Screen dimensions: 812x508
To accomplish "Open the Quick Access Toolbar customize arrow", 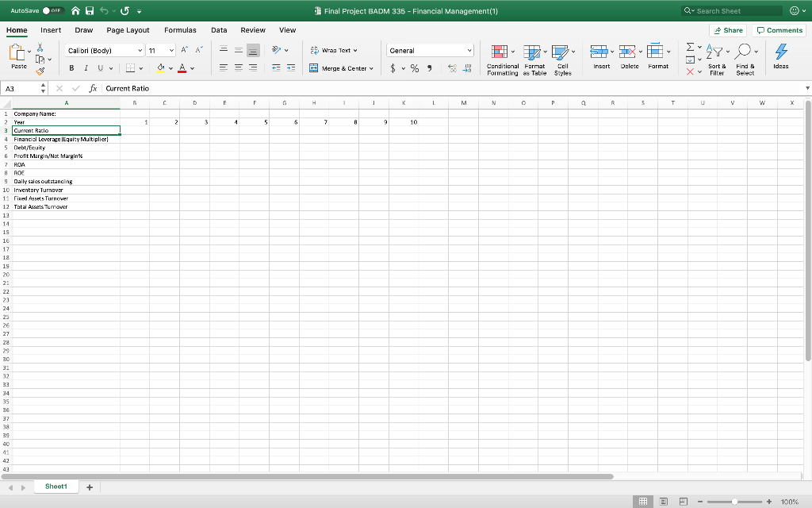I will (140, 11).
